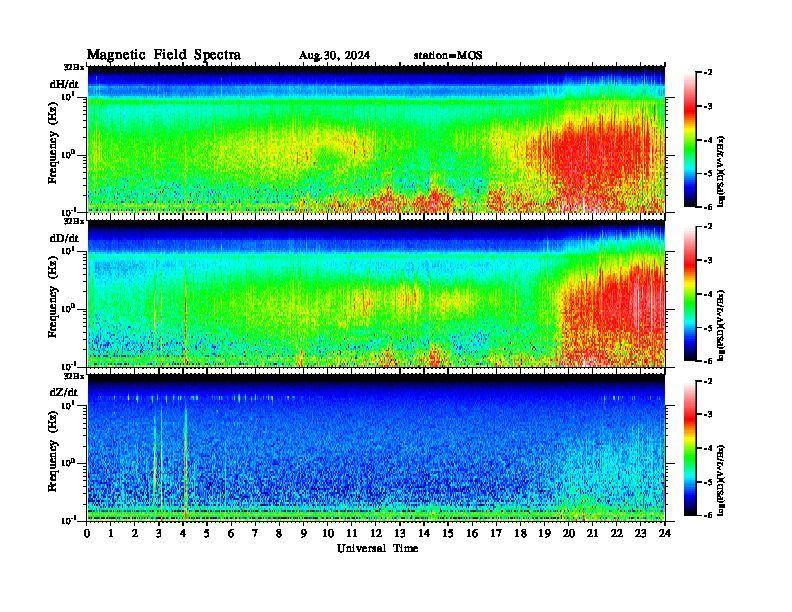This screenshot has width=792, height=612.
Task: Click hour 6 on the time axis
Action: coord(231,533)
